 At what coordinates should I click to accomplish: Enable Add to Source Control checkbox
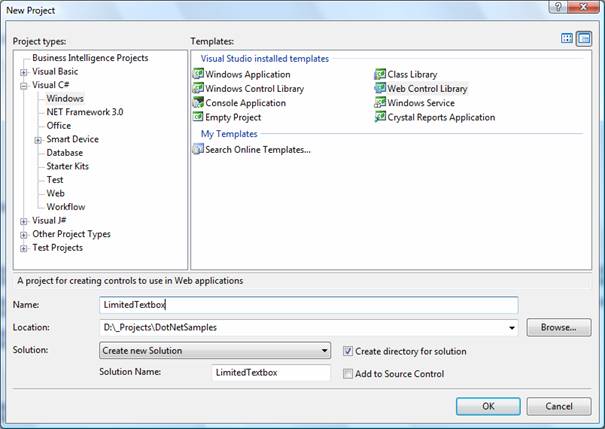point(348,373)
